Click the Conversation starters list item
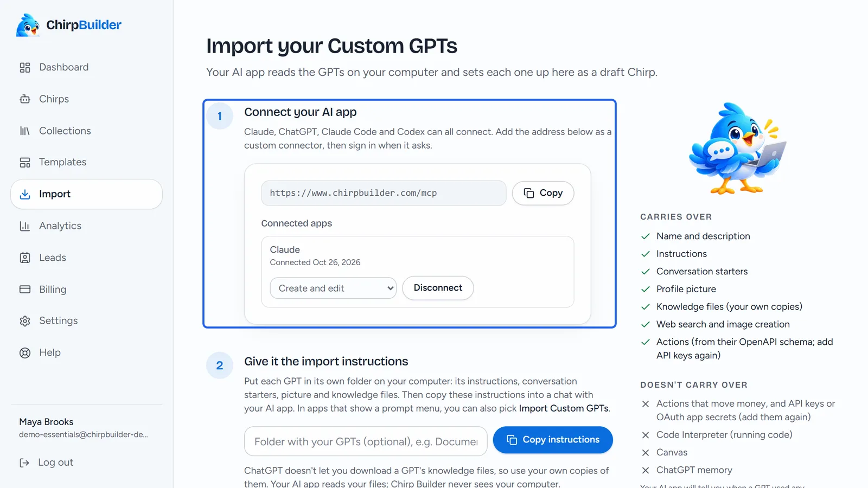868x488 pixels. pos(702,272)
